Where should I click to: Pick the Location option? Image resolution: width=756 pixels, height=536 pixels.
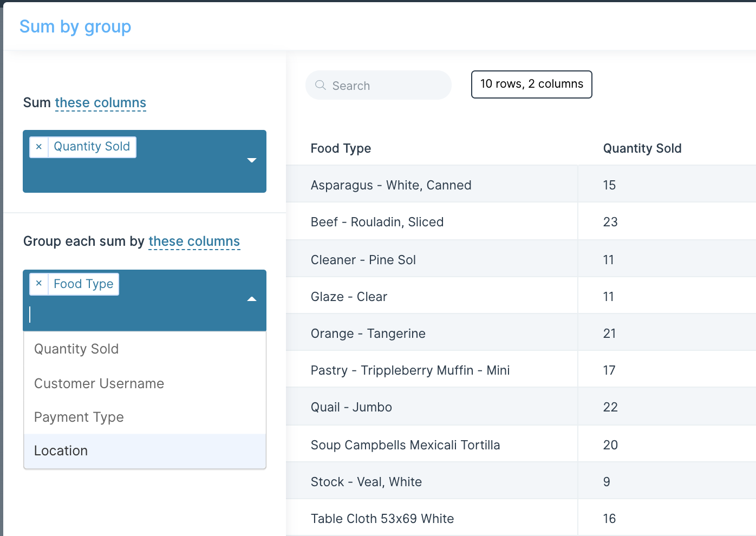click(x=145, y=450)
